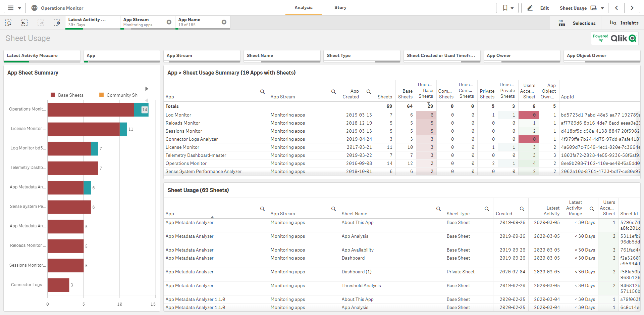
Task: Open the dropdown arrow beside the hamburger menu
Action: 19,8
